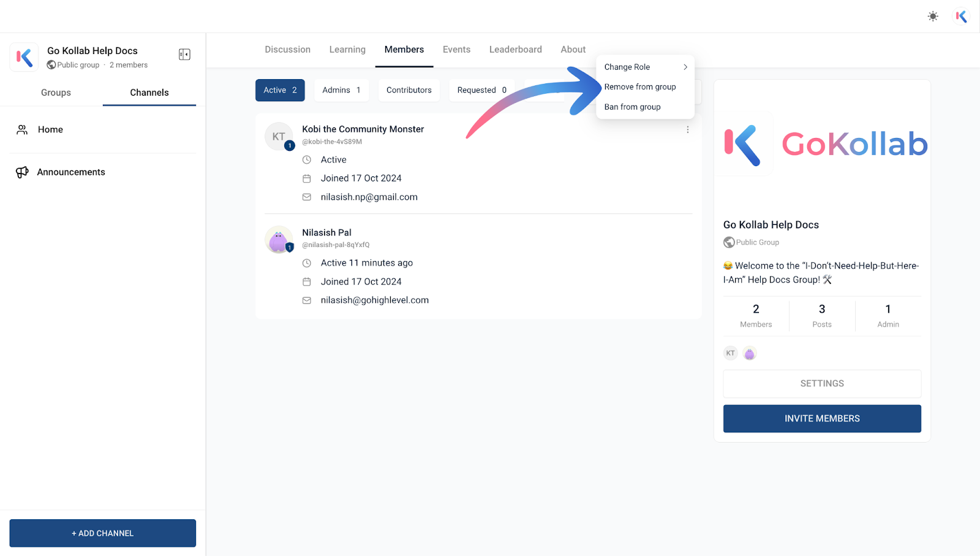
Task: Filter members by Admins
Action: (x=342, y=90)
